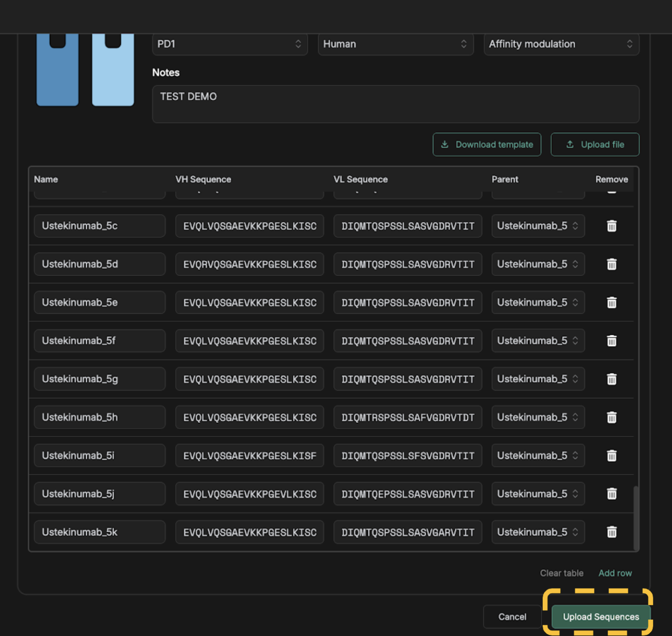The image size is (672, 636).
Task: Remove the Ustekinumab_5j entry with trash icon
Action: tap(611, 494)
